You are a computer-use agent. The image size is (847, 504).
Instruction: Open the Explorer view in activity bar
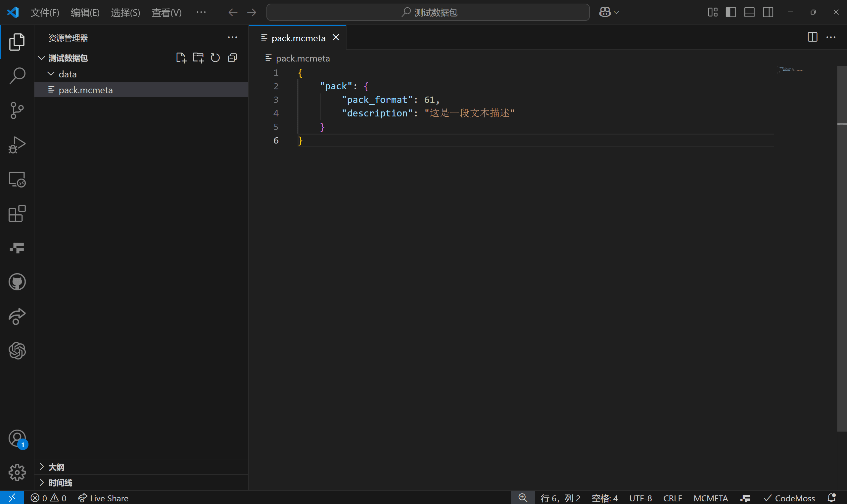(x=17, y=42)
